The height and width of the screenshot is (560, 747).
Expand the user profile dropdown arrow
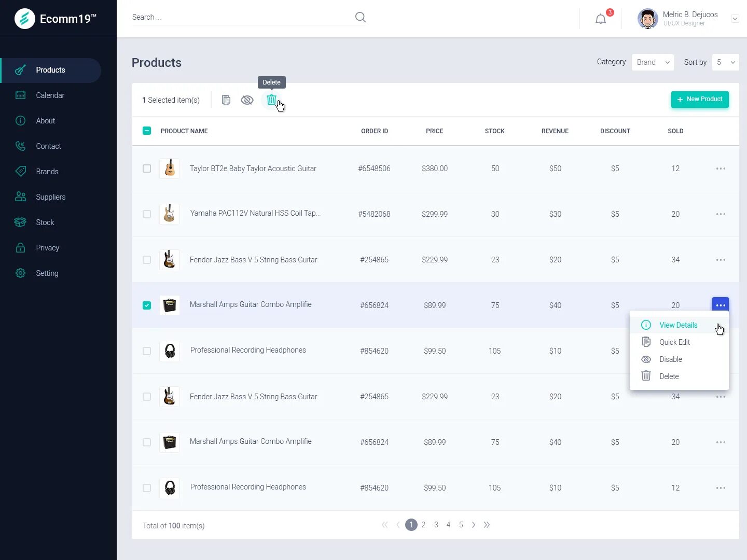click(735, 19)
